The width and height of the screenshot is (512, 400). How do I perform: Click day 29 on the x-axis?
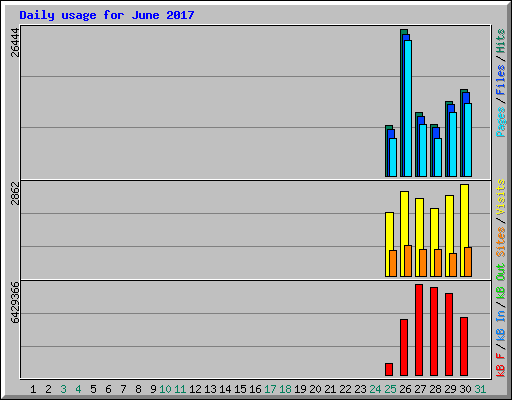click(450, 389)
